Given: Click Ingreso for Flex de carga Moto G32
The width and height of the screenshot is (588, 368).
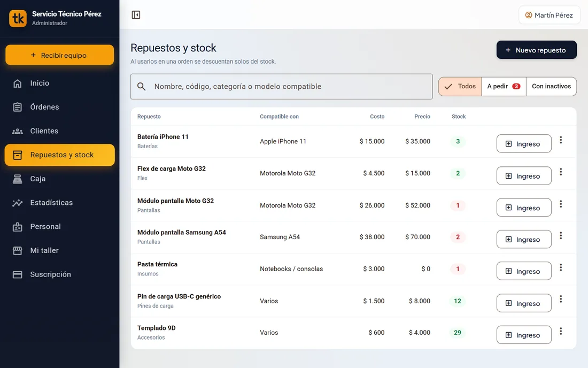Looking at the screenshot, I should (x=524, y=175).
